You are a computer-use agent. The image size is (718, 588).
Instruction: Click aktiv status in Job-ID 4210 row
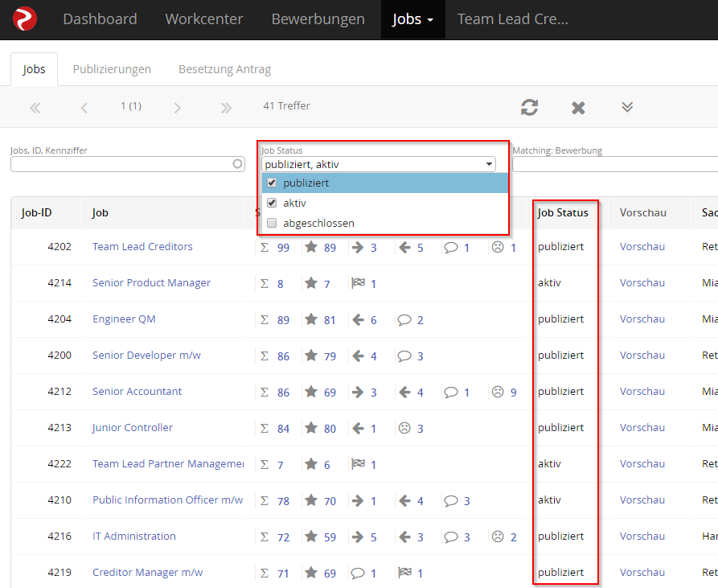pos(549,500)
